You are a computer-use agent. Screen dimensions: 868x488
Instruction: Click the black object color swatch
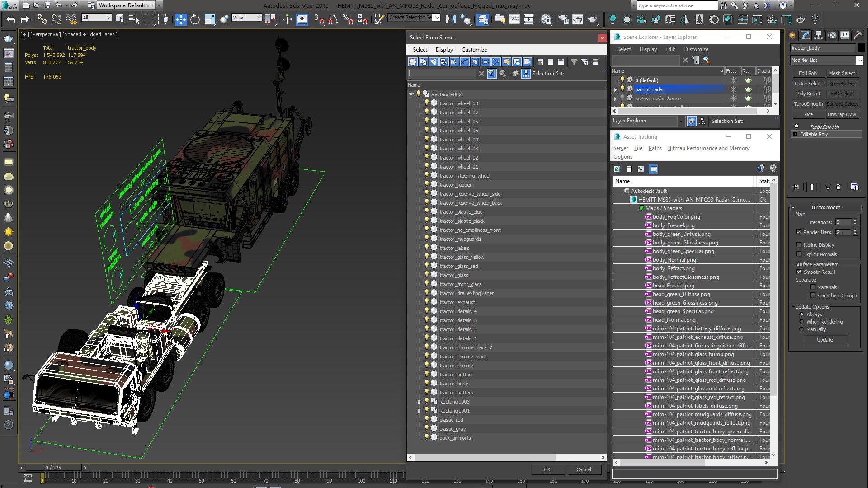coord(861,48)
